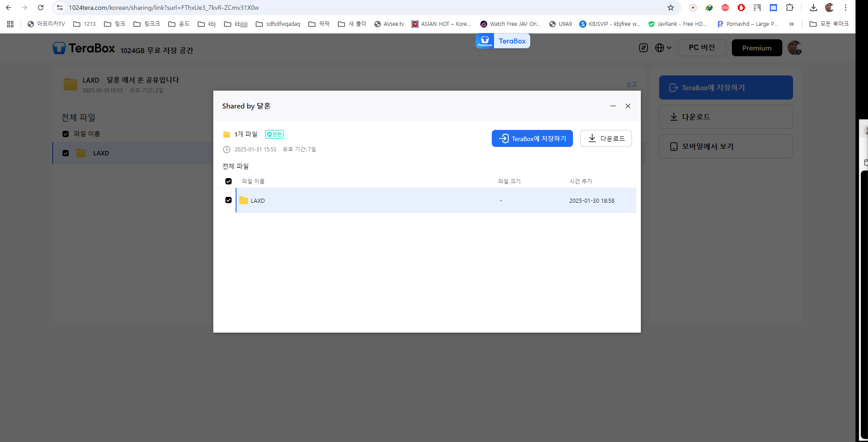Click the floating TeraBox Premium badge
868x442 pixels.
pos(503,41)
